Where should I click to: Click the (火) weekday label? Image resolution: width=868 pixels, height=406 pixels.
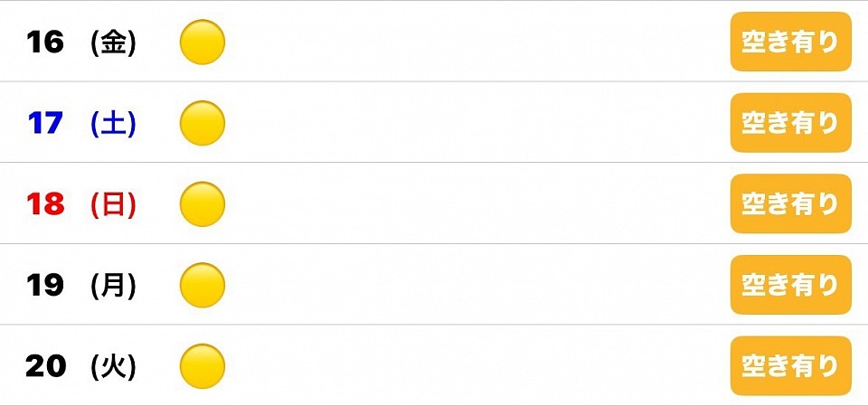click(x=114, y=367)
